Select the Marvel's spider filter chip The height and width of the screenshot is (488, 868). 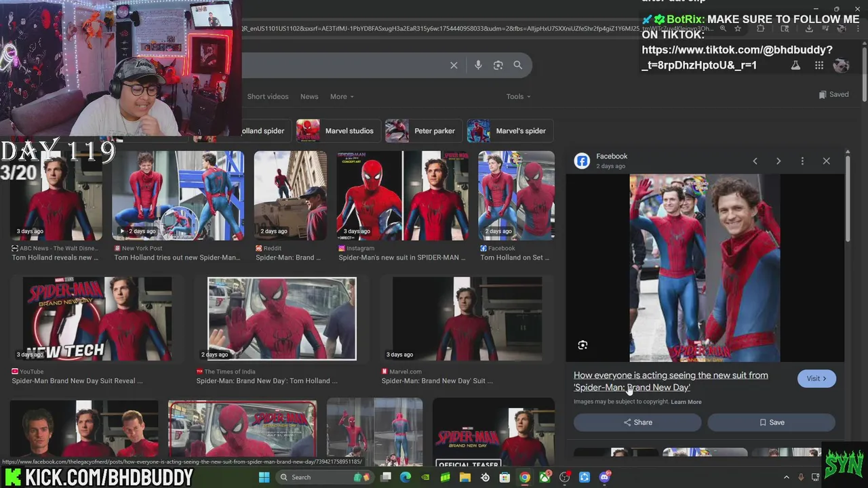pos(510,131)
